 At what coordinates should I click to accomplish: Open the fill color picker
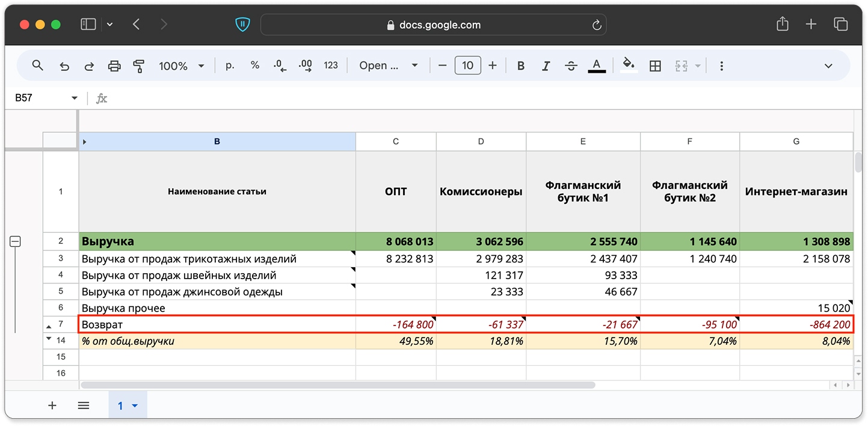[x=629, y=65]
